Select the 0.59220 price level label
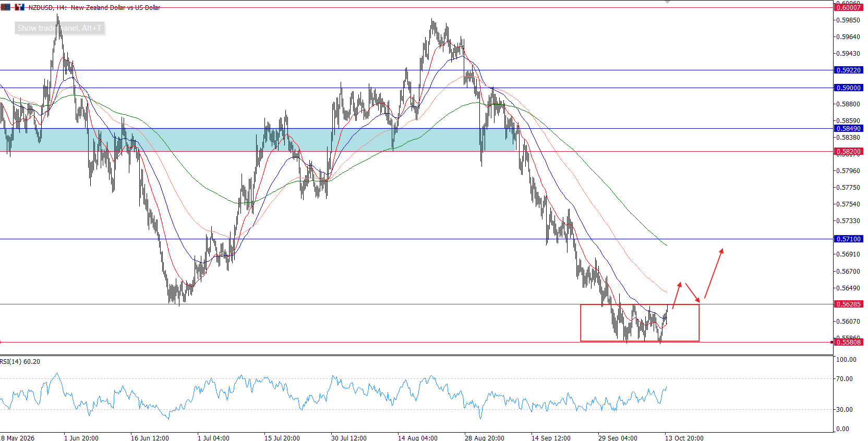This screenshot has width=868, height=441. [x=849, y=70]
